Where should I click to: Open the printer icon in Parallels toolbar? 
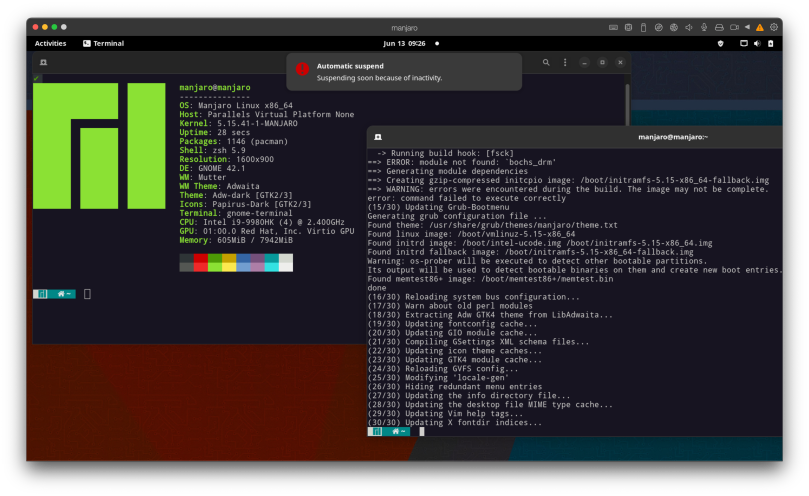click(719, 27)
